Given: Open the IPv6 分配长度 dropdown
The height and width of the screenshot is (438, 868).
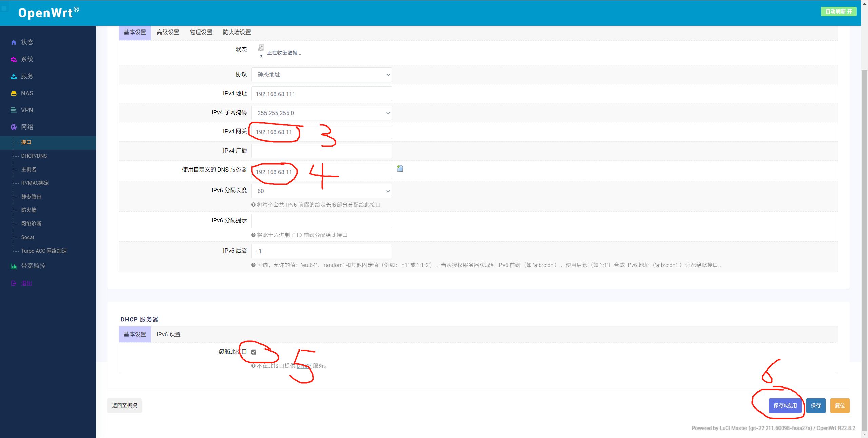Looking at the screenshot, I should 321,191.
